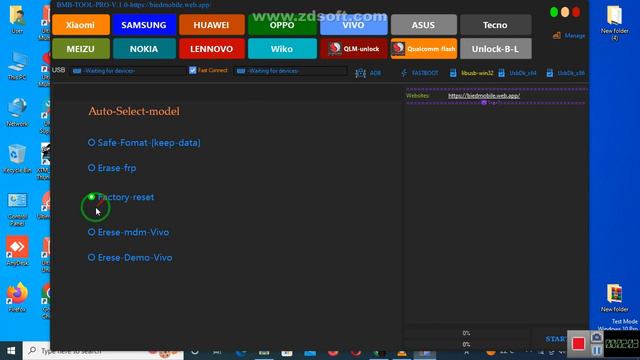
Task: Open the Xiaomi brand tab
Action: tap(81, 24)
